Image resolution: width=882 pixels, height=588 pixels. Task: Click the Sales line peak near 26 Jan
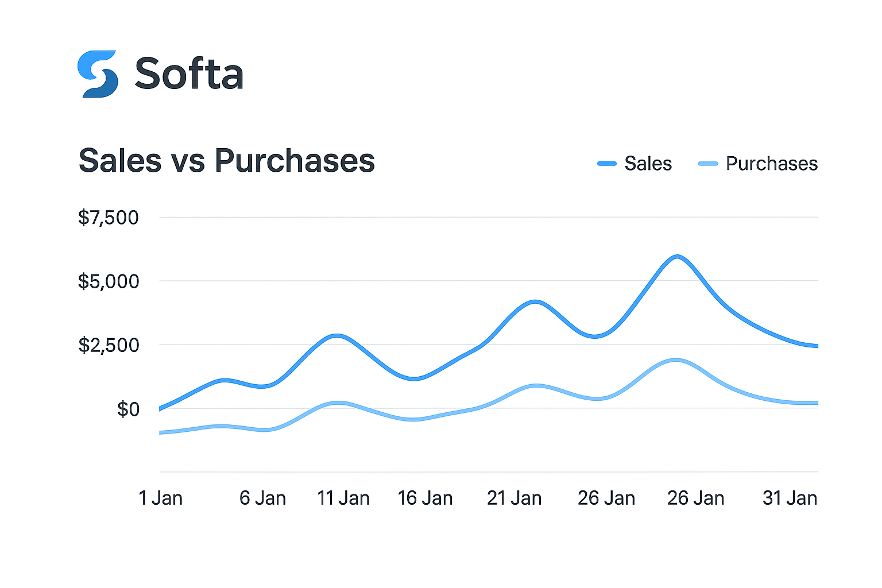coord(677,257)
